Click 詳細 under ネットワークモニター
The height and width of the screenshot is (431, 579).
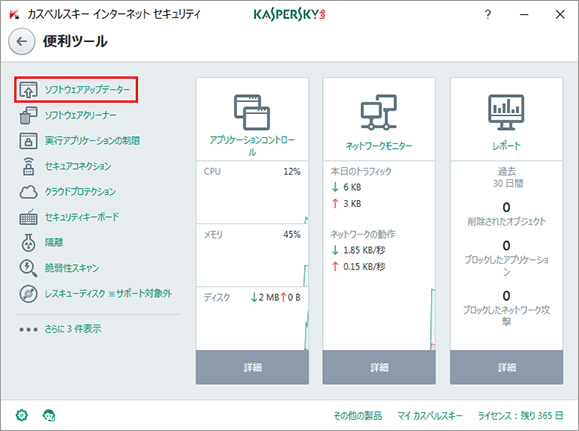(x=379, y=367)
